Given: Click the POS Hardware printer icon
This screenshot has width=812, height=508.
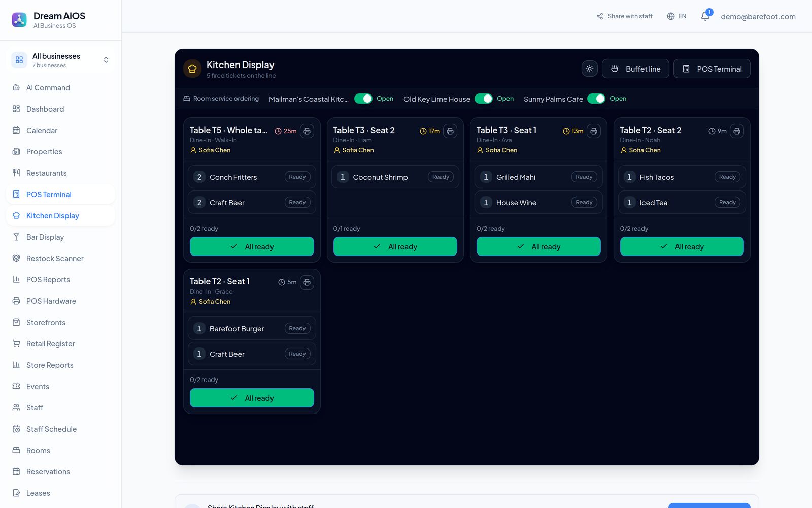Looking at the screenshot, I should point(16,301).
